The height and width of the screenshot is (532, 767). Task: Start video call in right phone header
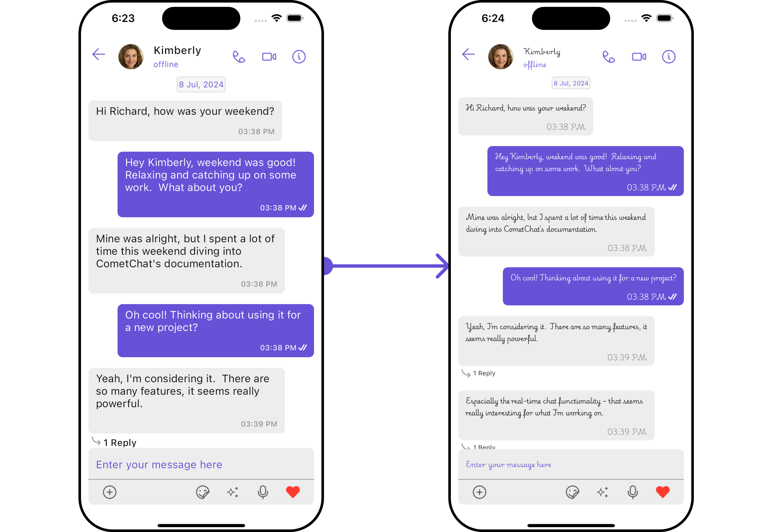(x=639, y=57)
